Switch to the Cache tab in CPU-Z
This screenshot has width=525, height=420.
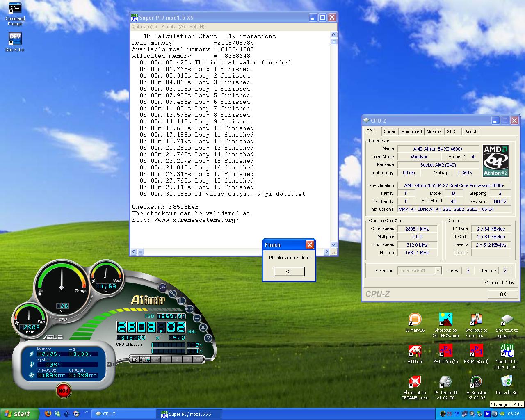pos(390,132)
